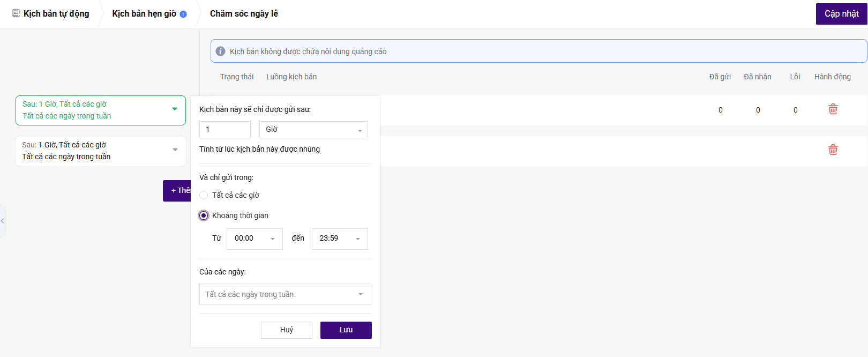Delete the second script row with trash icon
868x357 pixels.
point(833,150)
